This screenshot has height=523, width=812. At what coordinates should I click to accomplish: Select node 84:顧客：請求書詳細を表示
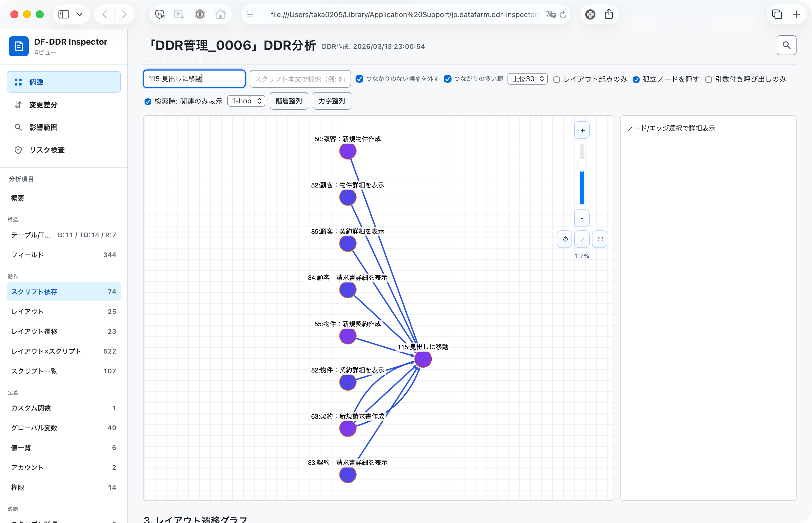tap(348, 290)
